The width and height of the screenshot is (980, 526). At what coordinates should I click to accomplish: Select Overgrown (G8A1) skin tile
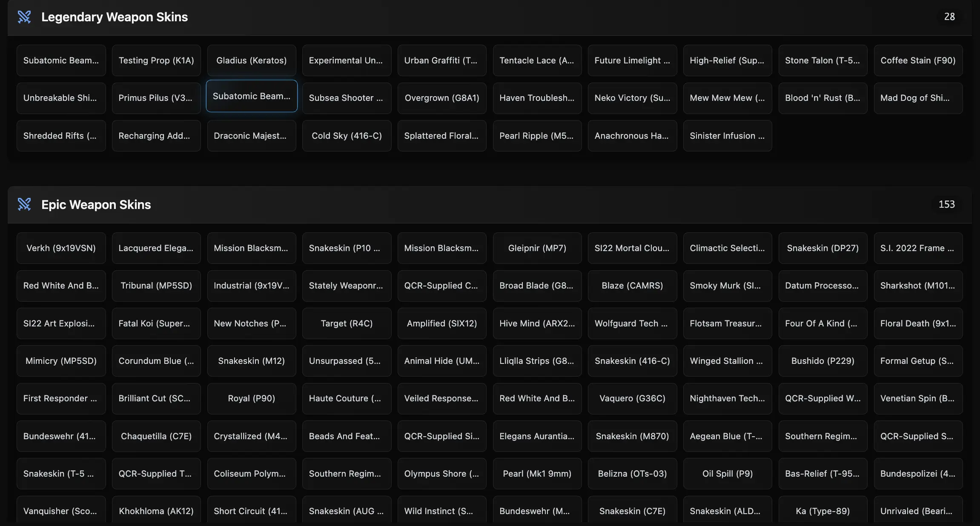(x=442, y=98)
